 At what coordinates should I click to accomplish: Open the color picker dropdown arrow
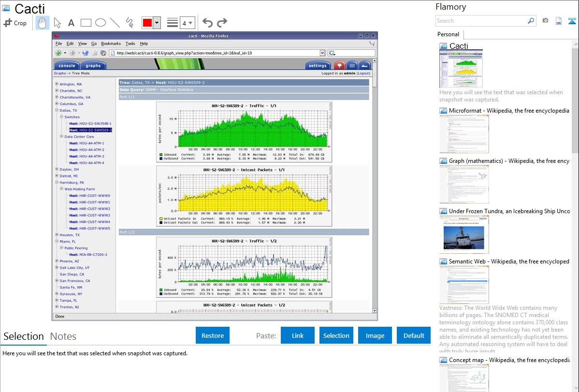157,23
